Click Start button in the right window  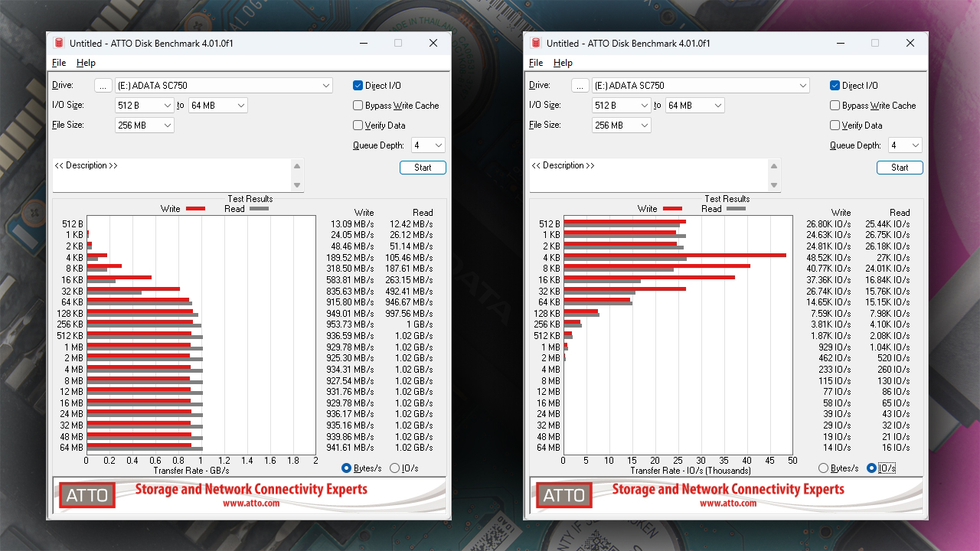900,168
